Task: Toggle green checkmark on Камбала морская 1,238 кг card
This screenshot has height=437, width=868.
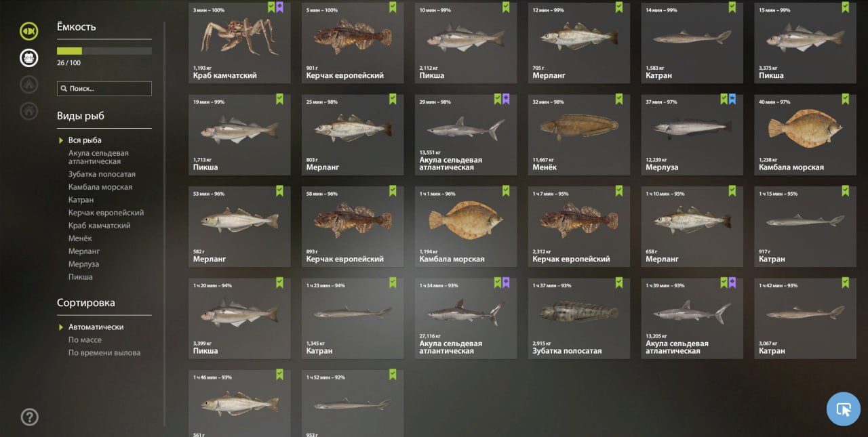Action: click(845, 99)
